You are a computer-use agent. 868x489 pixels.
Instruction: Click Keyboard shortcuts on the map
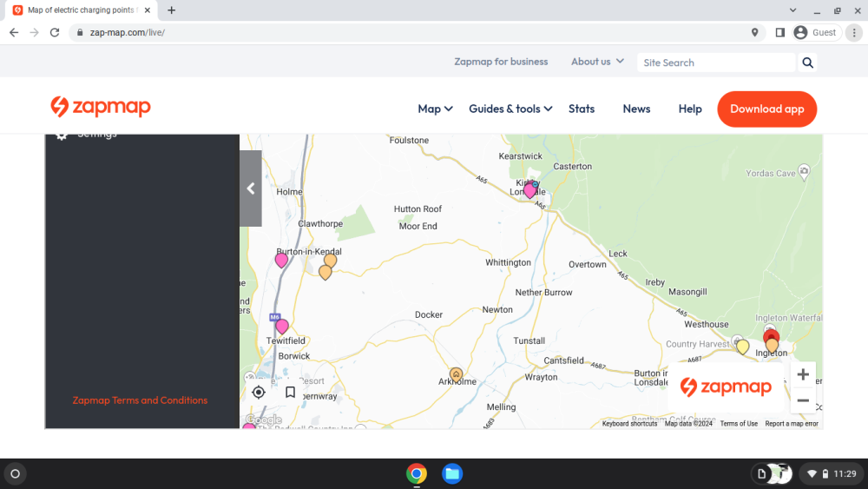coord(629,424)
